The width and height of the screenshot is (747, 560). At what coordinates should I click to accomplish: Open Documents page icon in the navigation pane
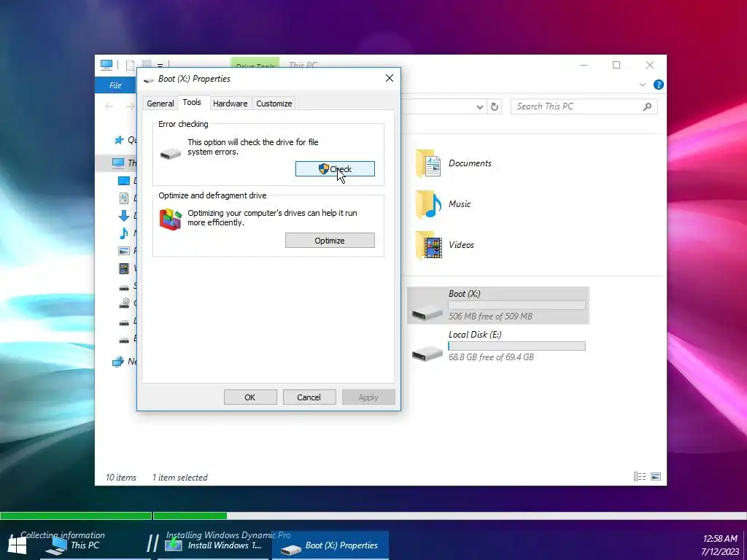tap(124, 198)
